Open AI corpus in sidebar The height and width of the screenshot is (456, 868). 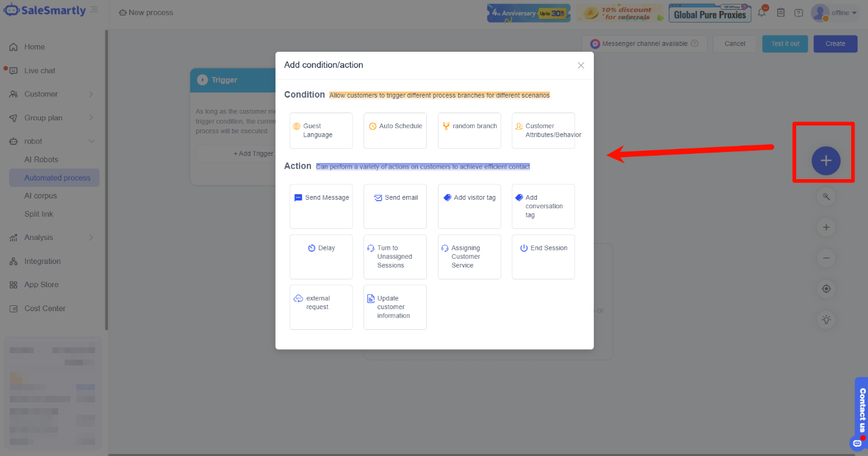pyautogui.click(x=41, y=196)
